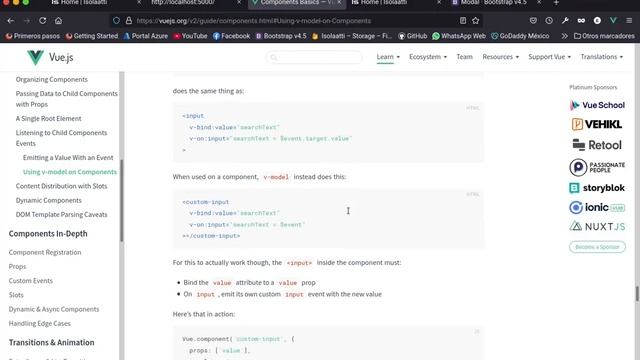This screenshot has width=640, height=360.
Task: Open Handling Edge Cases sidebar link
Action: pos(40,323)
